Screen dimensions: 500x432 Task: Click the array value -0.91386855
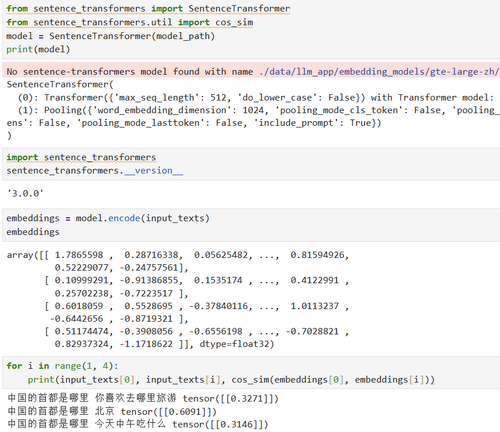point(149,280)
